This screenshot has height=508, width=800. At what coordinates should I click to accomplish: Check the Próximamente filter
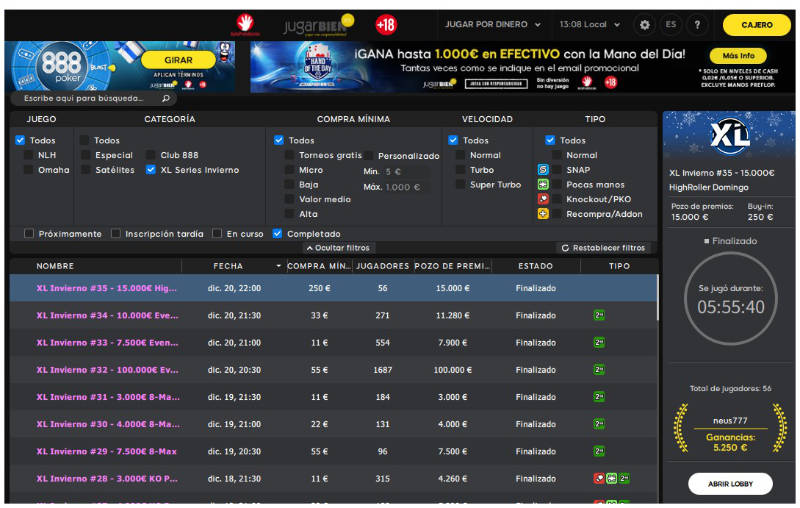click(29, 234)
